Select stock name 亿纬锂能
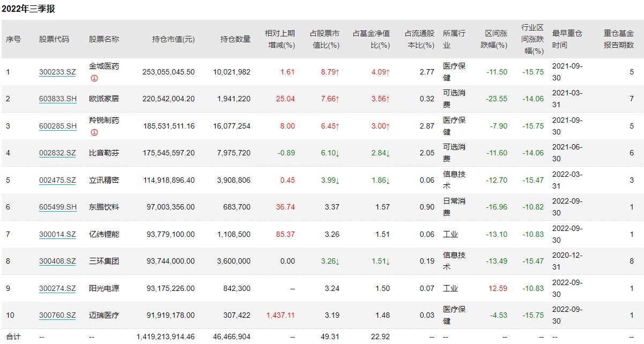The height and width of the screenshot is (344, 644). (104, 234)
